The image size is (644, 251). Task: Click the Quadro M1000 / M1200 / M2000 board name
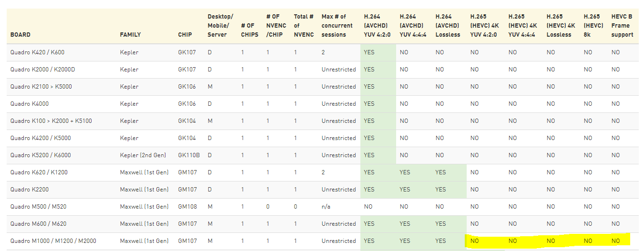tap(53, 241)
